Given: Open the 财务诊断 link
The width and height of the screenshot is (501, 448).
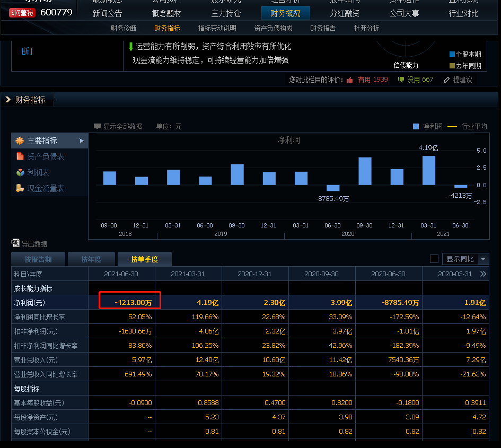Looking at the screenshot, I should click(124, 28).
